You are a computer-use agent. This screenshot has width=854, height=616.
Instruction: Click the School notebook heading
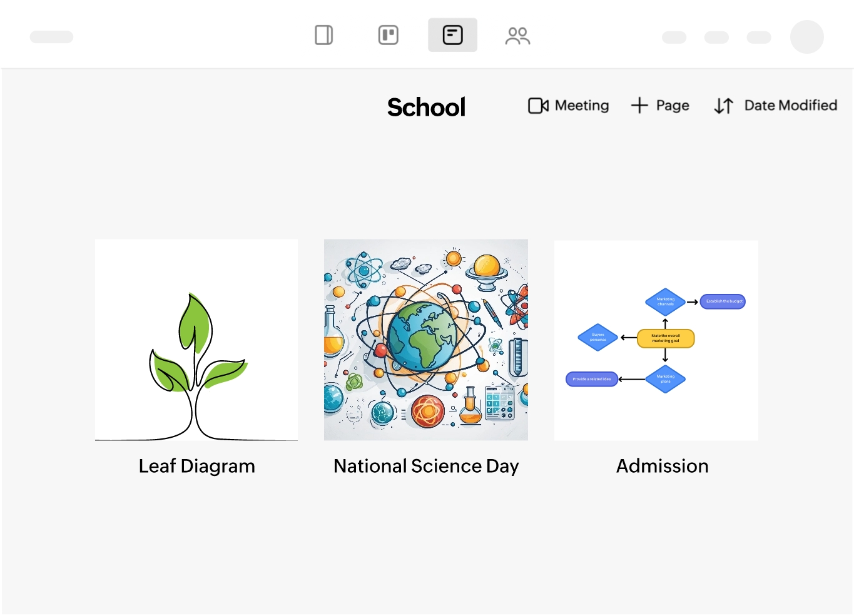426,107
